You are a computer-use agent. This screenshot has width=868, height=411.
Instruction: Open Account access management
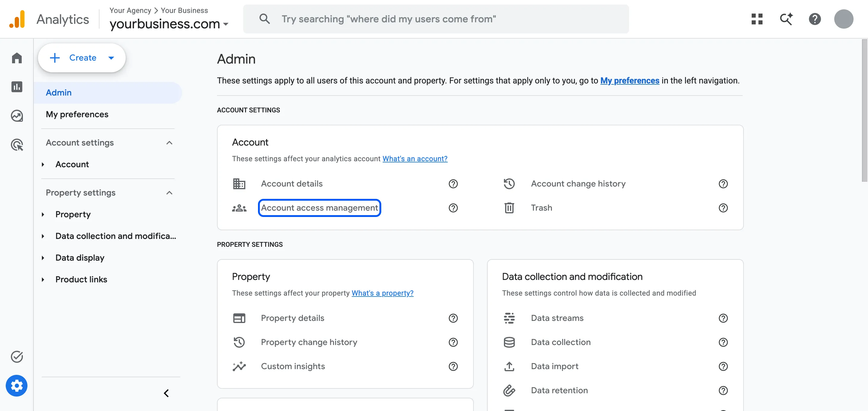point(319,208)
